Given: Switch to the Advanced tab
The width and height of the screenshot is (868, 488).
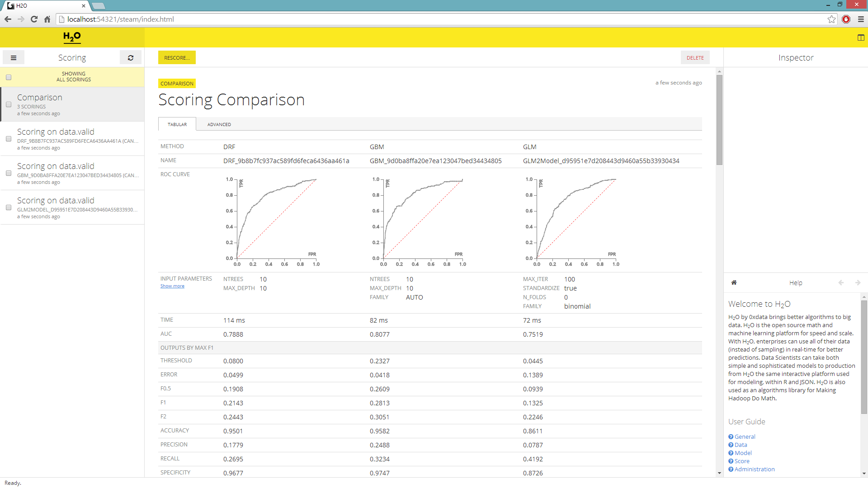Looking at the screenshot, I should pyautogui.click(x=219, y=124).
